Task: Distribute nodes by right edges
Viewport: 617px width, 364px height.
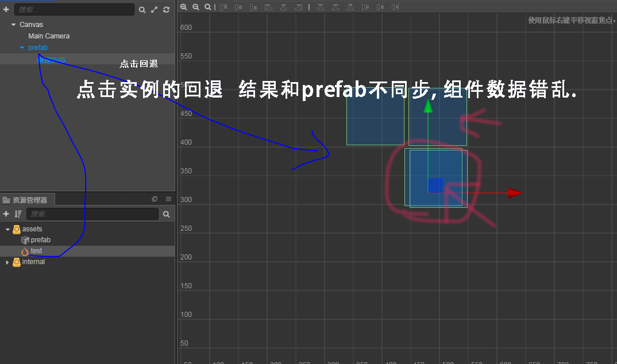Action: pos(395,7)
